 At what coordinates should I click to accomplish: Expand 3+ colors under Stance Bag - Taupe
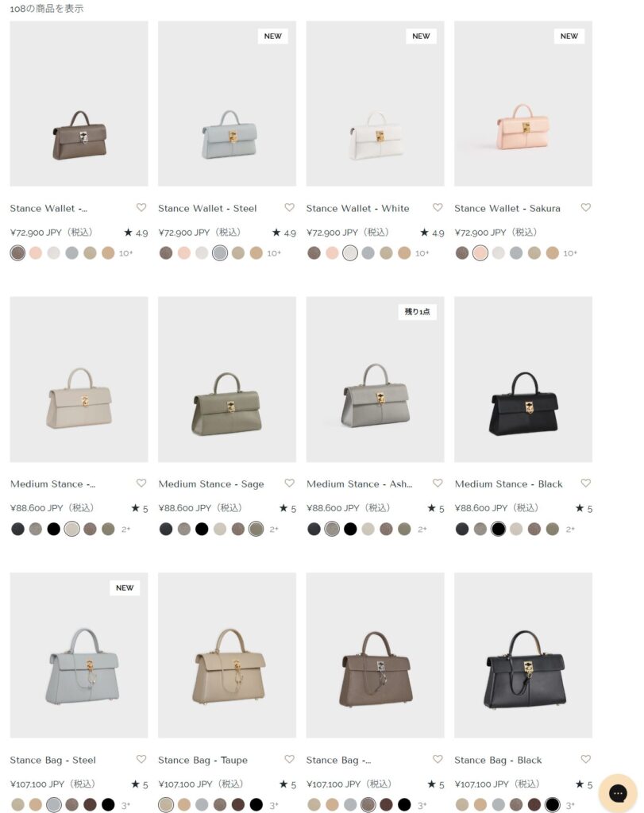click(x=274, y=805)
